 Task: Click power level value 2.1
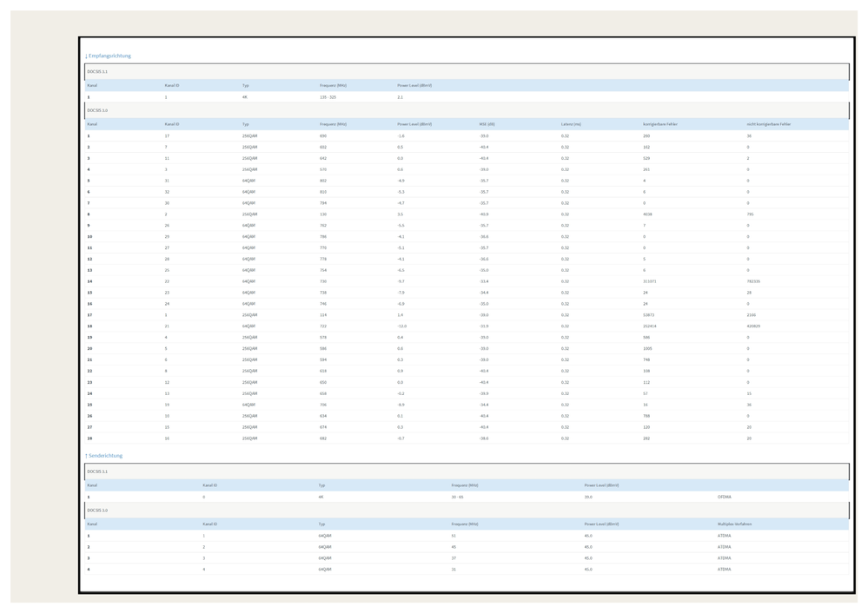(400, 97)
